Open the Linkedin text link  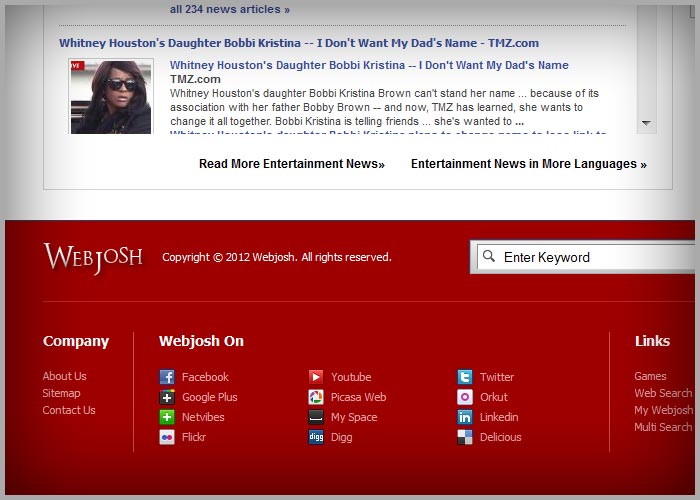click(499, 417)
